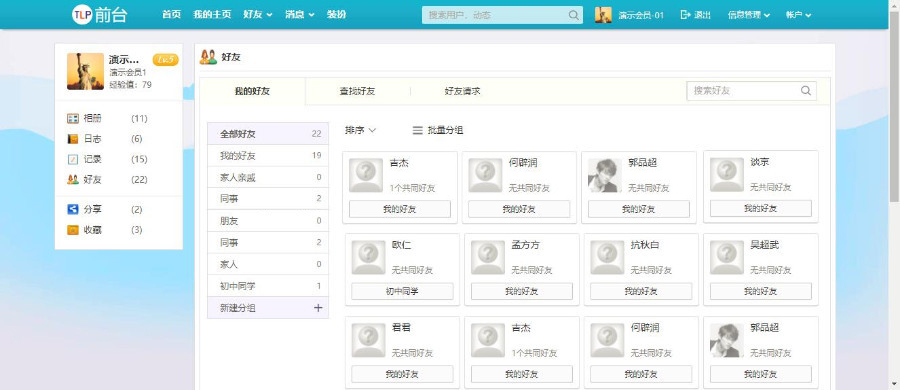Viewport: 900px width, 390px height.
Task: Click the 演示会员-01 avatar in header
Action: (x=603, y=15)
